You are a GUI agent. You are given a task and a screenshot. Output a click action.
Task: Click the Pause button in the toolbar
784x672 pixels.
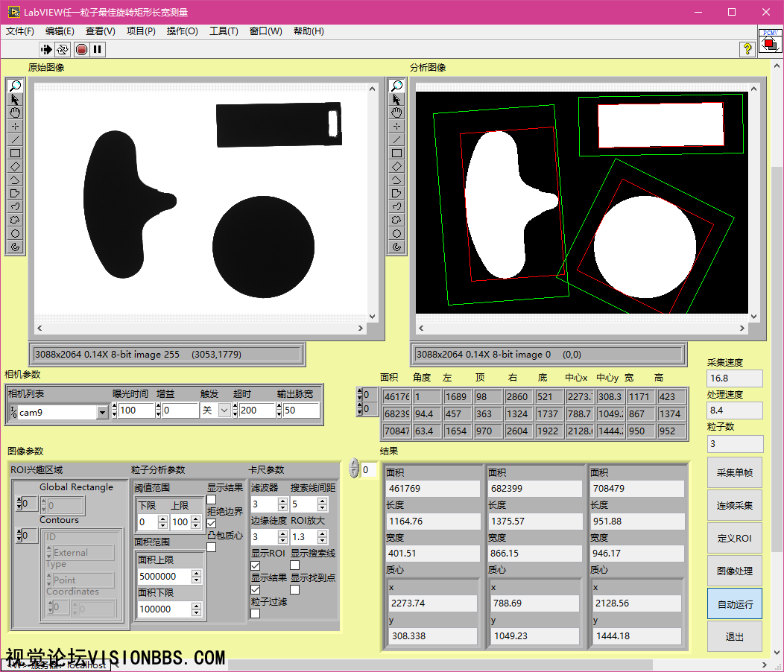click(x=98, y=49)
